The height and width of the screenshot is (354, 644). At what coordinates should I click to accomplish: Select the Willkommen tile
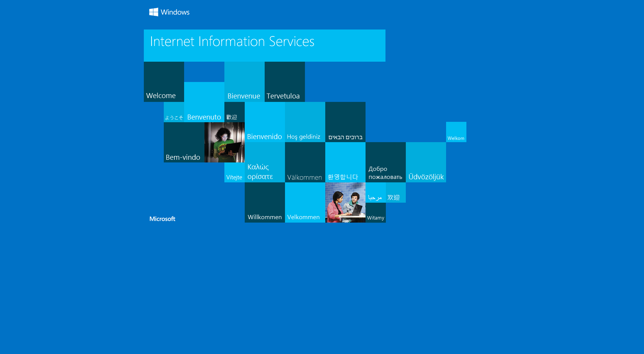click(265, 202)
